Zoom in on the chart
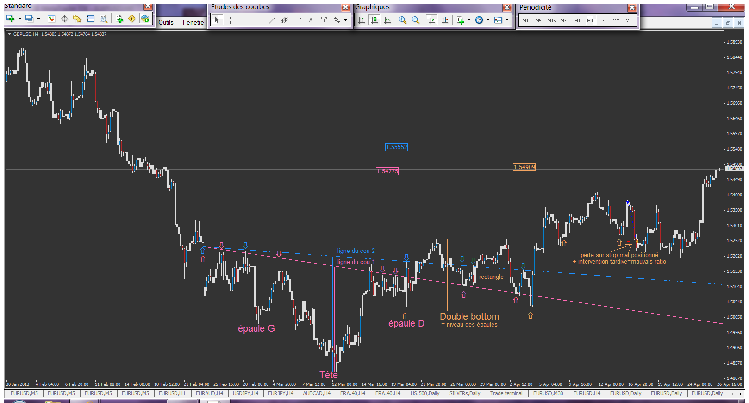The height and width of the screenshot is (403, 749). pos(402,20)
